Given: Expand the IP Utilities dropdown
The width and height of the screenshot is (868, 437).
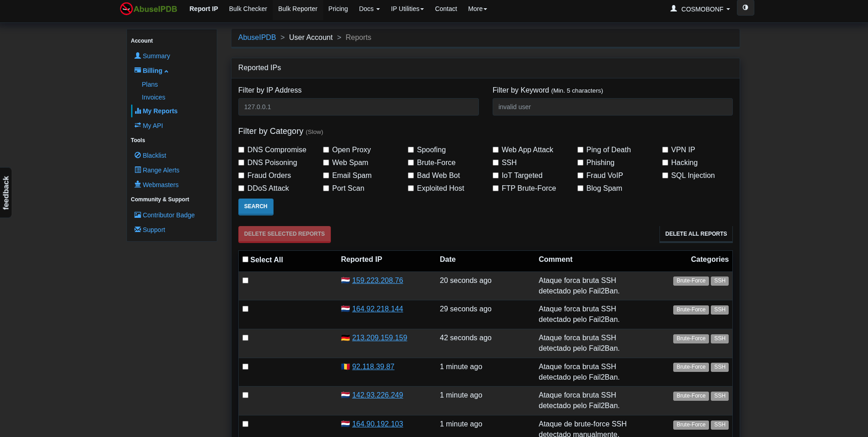Looking at the screenshot, I should [407, 9].
